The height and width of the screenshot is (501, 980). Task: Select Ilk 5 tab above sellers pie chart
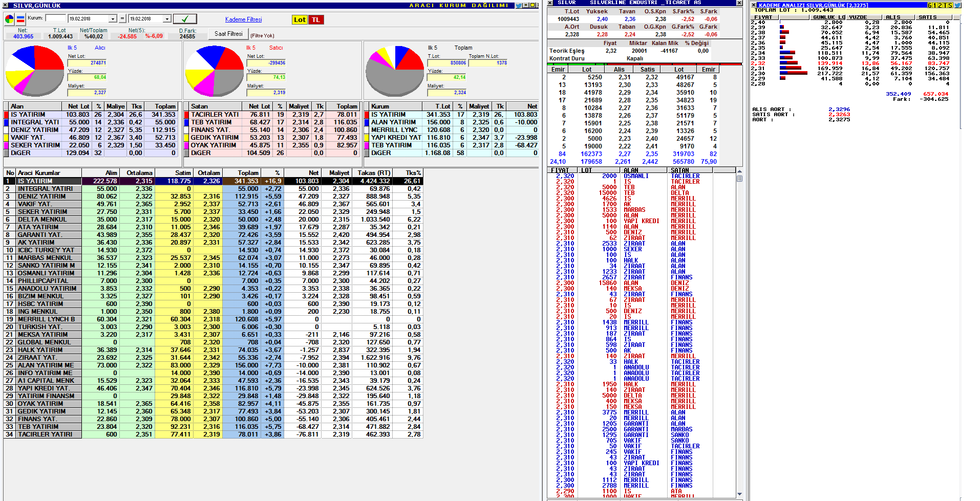[x=251, y=48]
